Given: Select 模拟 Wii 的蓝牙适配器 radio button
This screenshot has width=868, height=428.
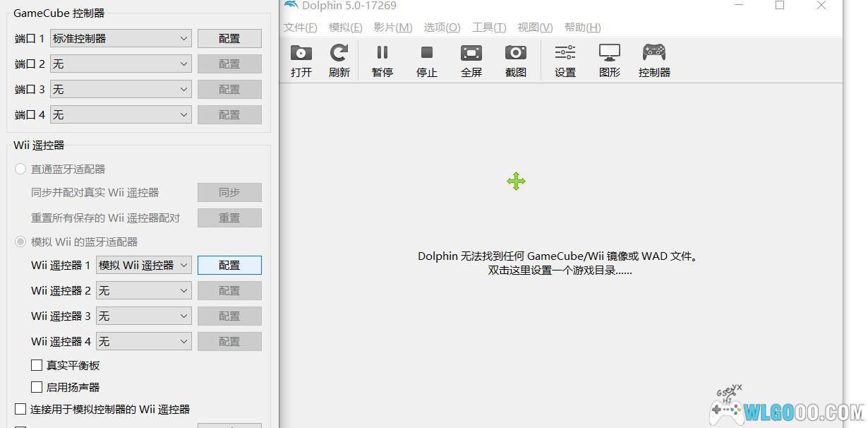Looking at the screenshot, I should point(21,242).
